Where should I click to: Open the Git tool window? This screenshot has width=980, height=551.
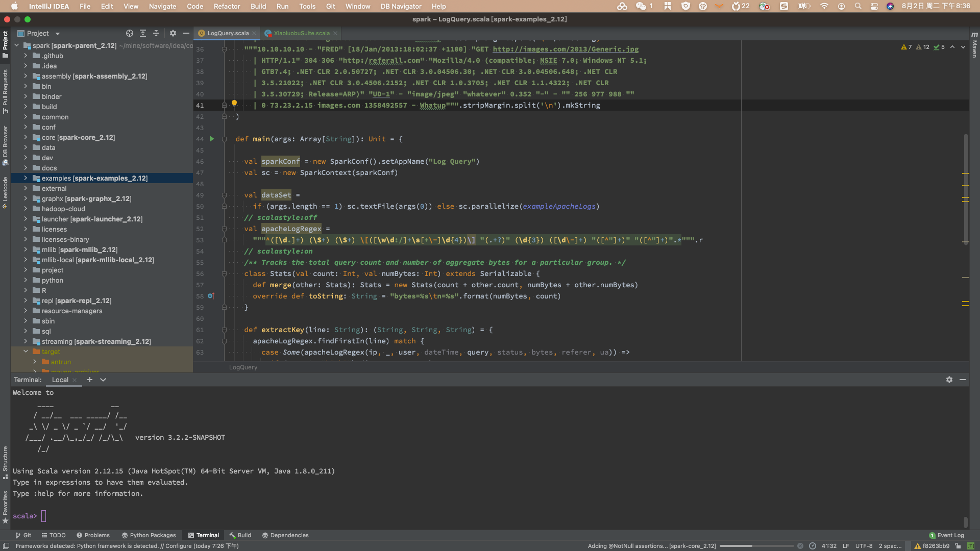pos(23,535)
